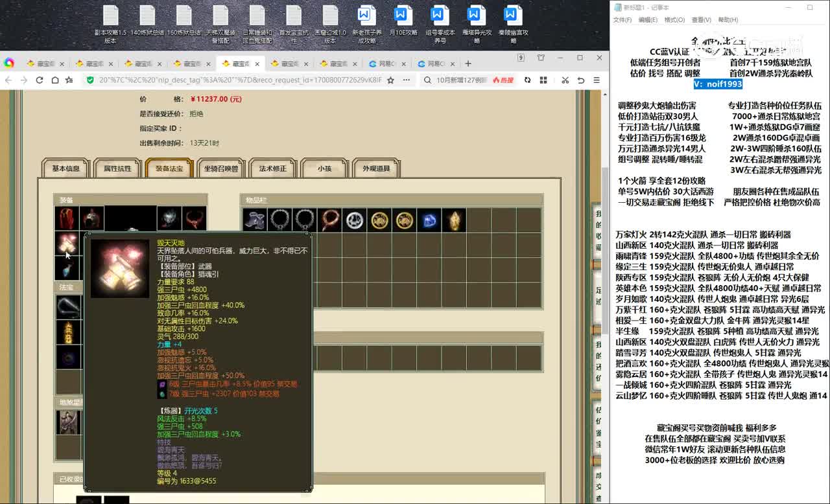This screenshot has height=504, width=830.
Task: Open the 140炼狱总结 desktop file
Action: coord(147,21)
